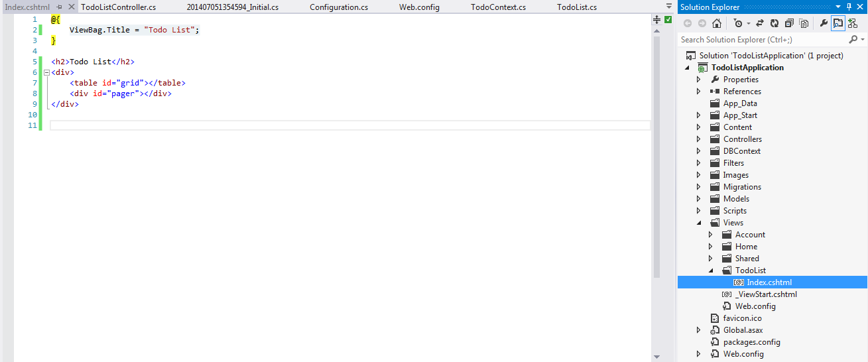Open the Pending Changes Filter dropdown arrow
The width and height of the screenshot is (868, 362).
pyautogui.click(x=748, y=23)
